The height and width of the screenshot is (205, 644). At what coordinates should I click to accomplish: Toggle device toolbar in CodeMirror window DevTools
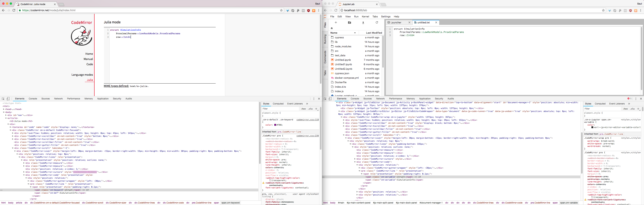[8, 99]
